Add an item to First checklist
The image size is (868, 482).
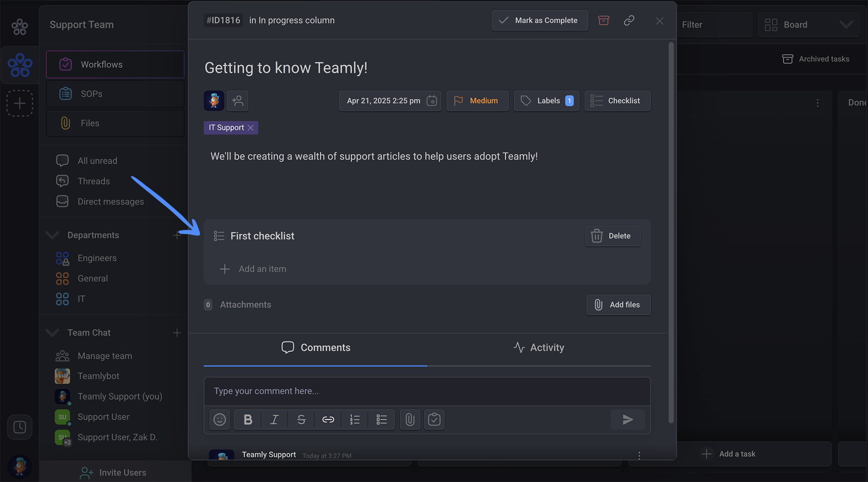pos(253,269)
